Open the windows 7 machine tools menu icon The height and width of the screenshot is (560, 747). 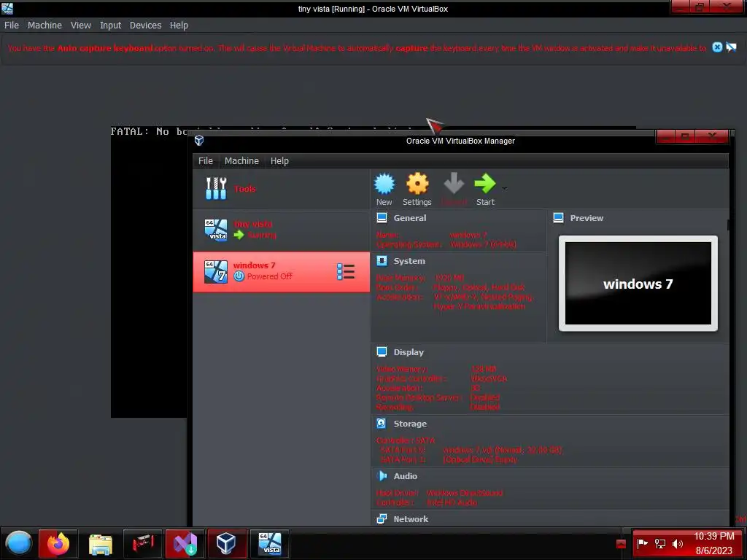345,271
